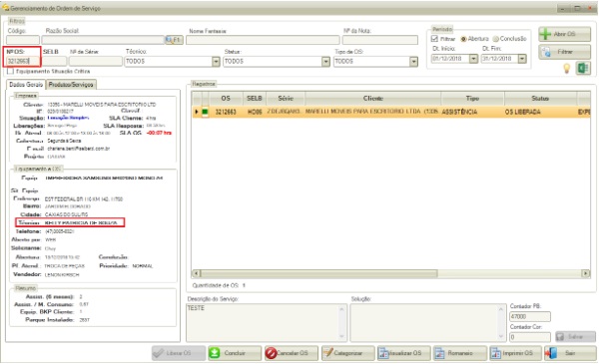Click the Solução text area
Viewport: 599px width, 364px height.
point(424,322)
